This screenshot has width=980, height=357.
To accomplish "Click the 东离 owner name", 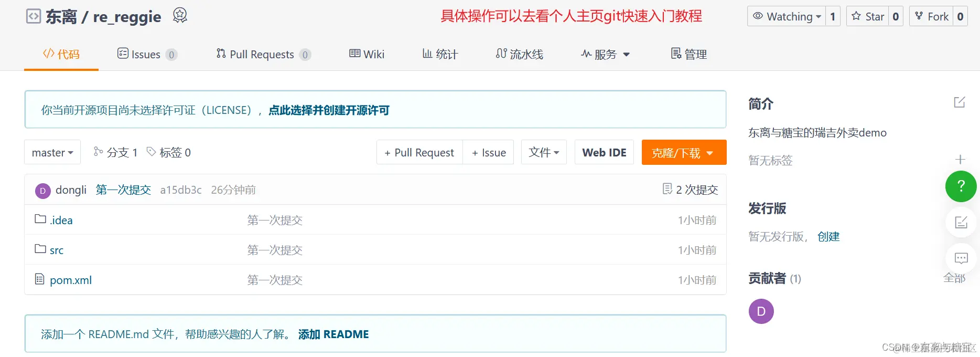I will coord(61,17).
